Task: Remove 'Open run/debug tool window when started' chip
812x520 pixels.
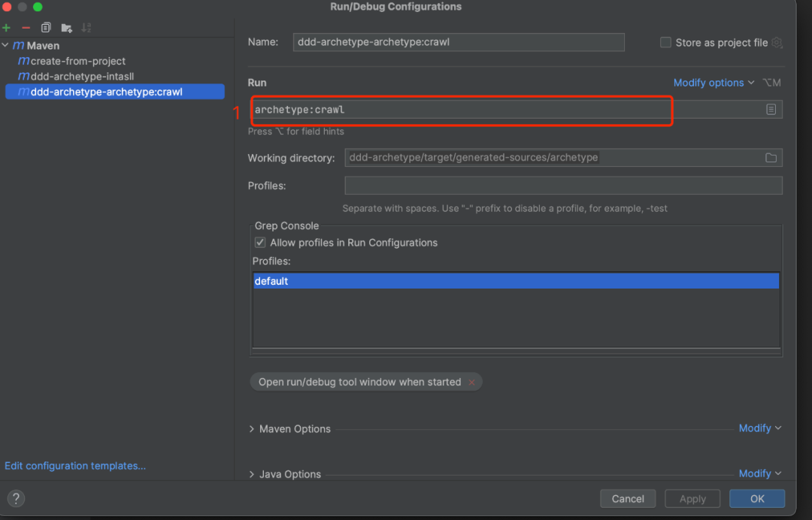Action: (x=471, y=382)
